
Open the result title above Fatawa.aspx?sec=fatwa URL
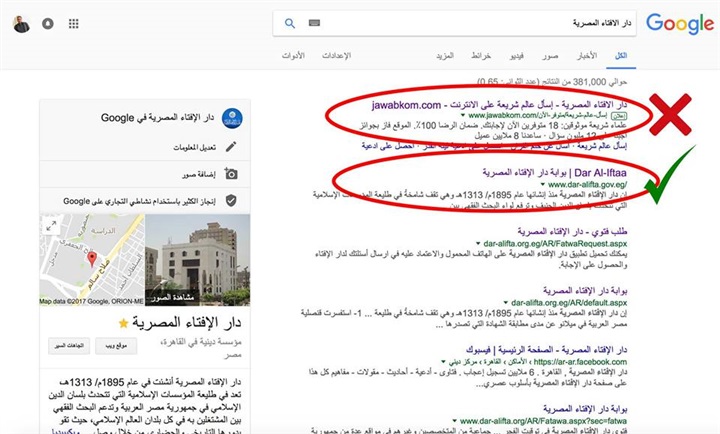point(585,409)
